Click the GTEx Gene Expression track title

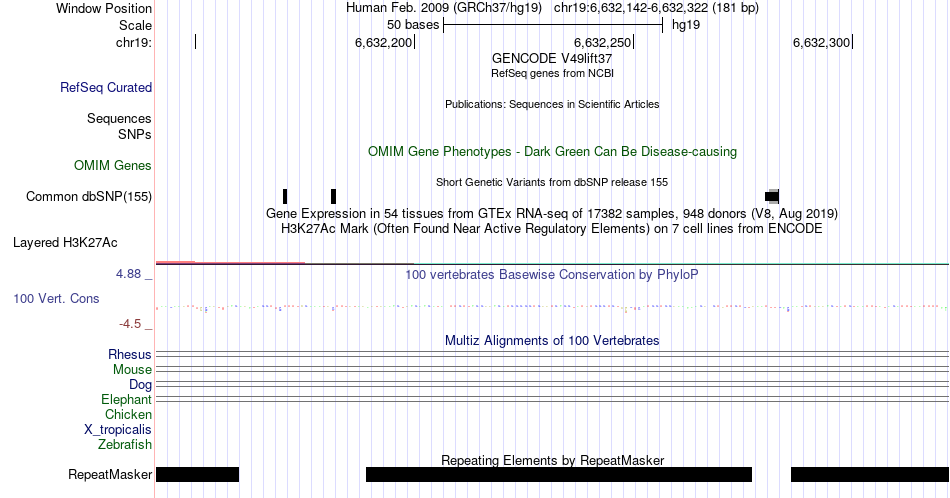tap(552, 213)
